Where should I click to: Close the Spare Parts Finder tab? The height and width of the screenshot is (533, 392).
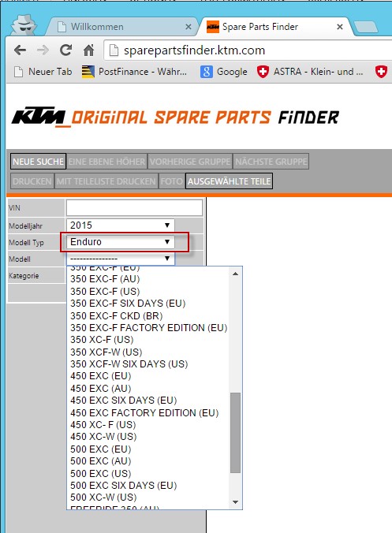pyautogui.click(x=339, y=27)
